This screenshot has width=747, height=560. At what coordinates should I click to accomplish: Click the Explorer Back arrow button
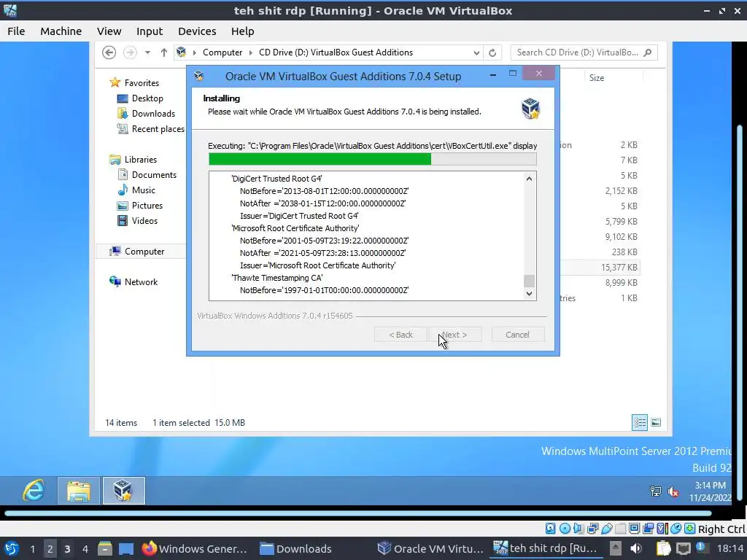pyautogui.click(x=109, y=52)
